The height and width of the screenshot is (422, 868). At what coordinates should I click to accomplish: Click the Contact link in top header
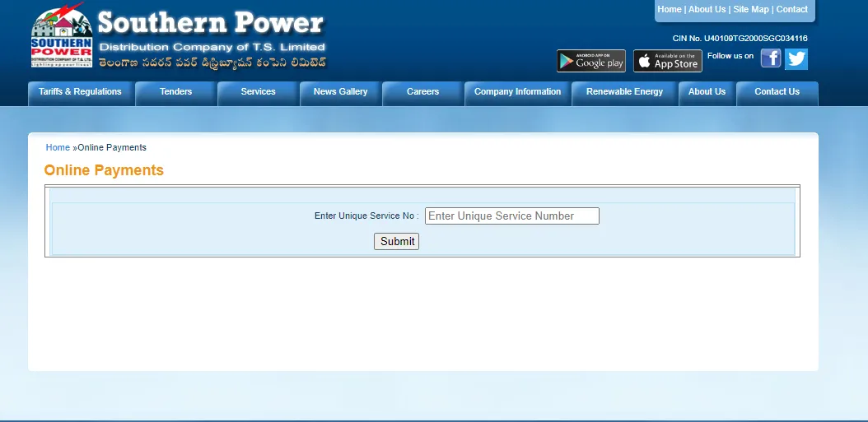[791, 10]
